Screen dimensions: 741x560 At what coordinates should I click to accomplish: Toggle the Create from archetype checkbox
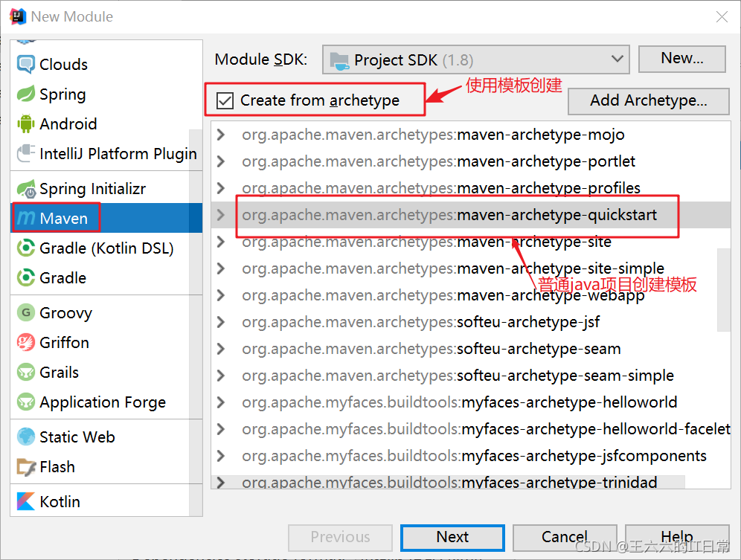pos(225,100)
